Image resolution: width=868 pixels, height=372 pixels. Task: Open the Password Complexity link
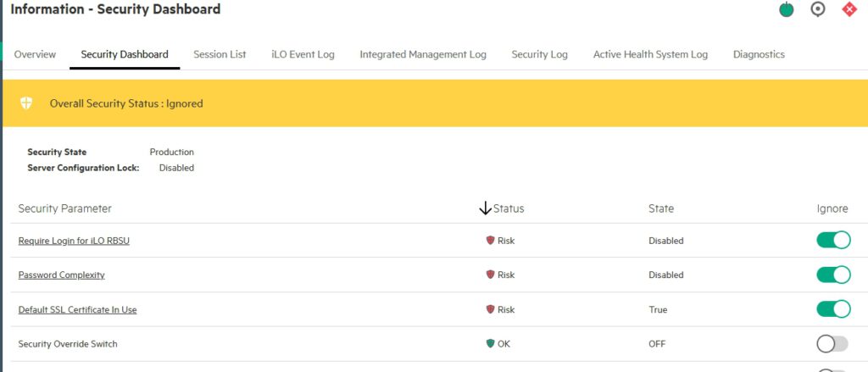point(62,275)
